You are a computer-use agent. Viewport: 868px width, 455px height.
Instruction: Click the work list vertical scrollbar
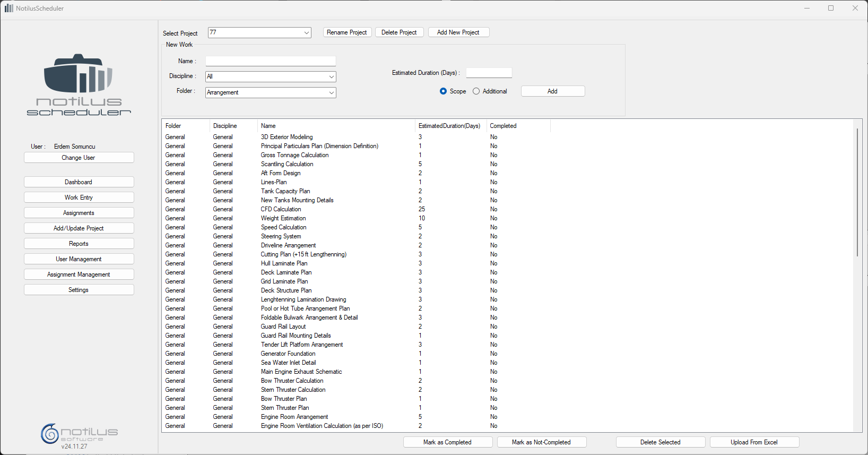tap(857, 192)
